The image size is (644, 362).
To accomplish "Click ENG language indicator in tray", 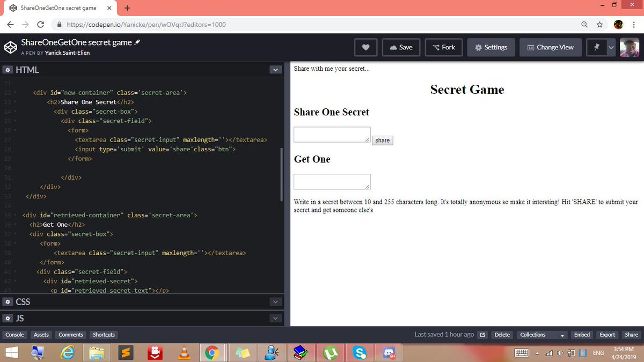I will [598, 353].
